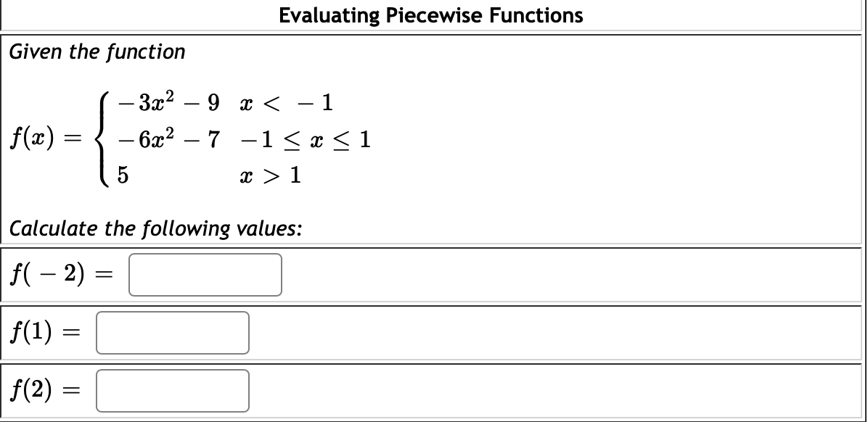Click the f(1) answer input box
868x422 pixels.
tap(172, 332)
